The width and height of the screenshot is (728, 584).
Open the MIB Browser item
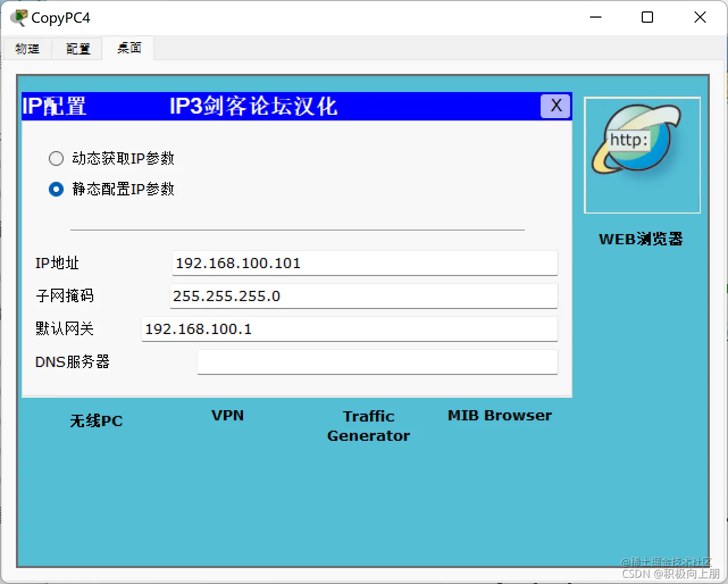point(500,416)
